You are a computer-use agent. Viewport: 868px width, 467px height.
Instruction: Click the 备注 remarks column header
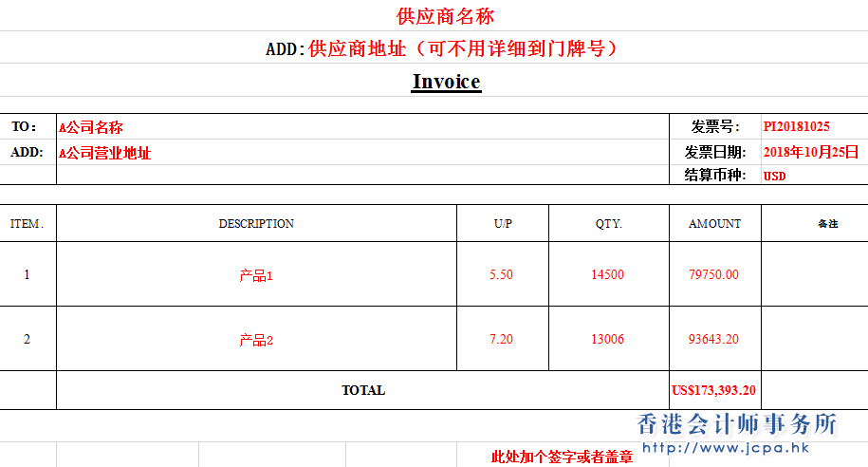point(827,224)
